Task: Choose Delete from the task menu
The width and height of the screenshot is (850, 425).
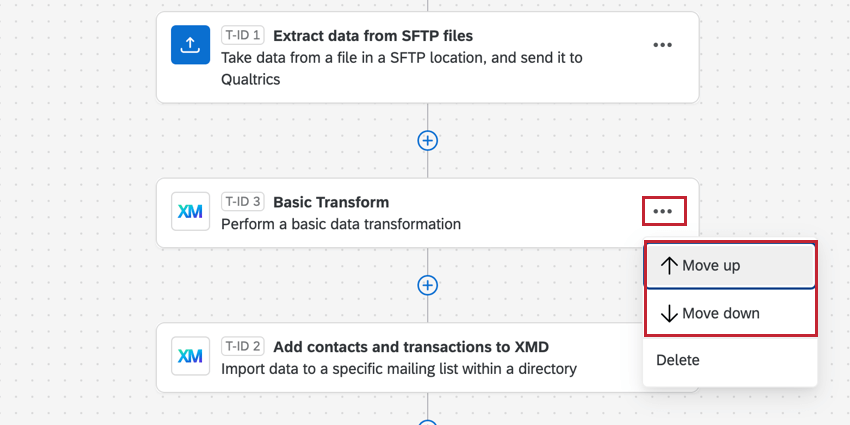Action: 678,360
